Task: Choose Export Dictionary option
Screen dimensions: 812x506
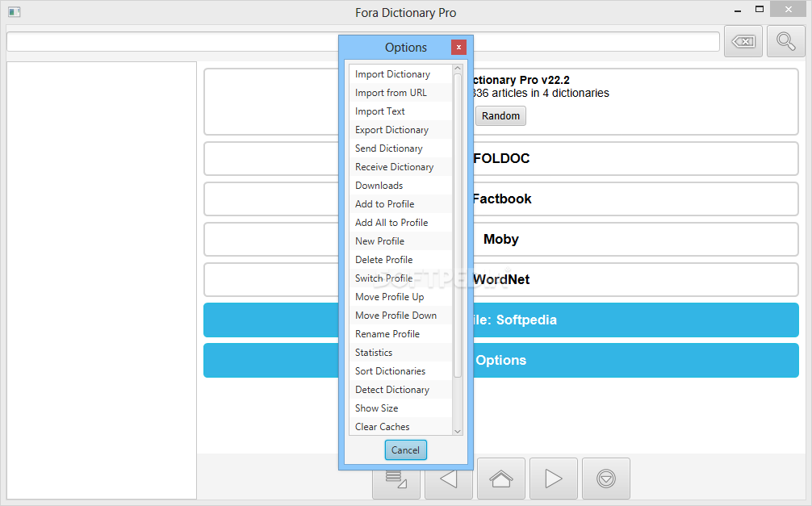Action: pyautogui.click(x=400, y=130)
